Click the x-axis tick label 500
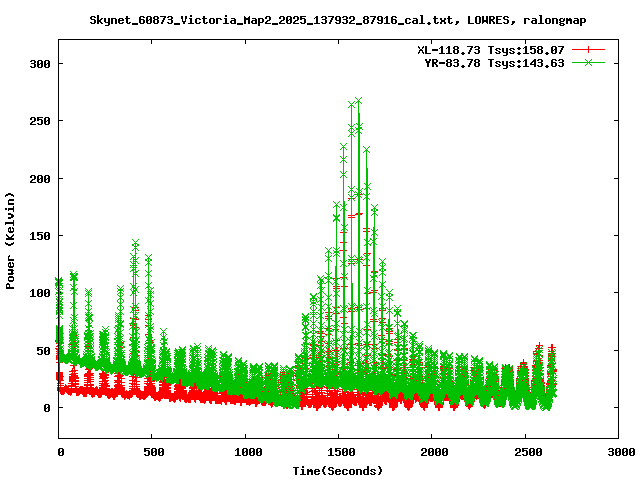 tap(154, 452)
